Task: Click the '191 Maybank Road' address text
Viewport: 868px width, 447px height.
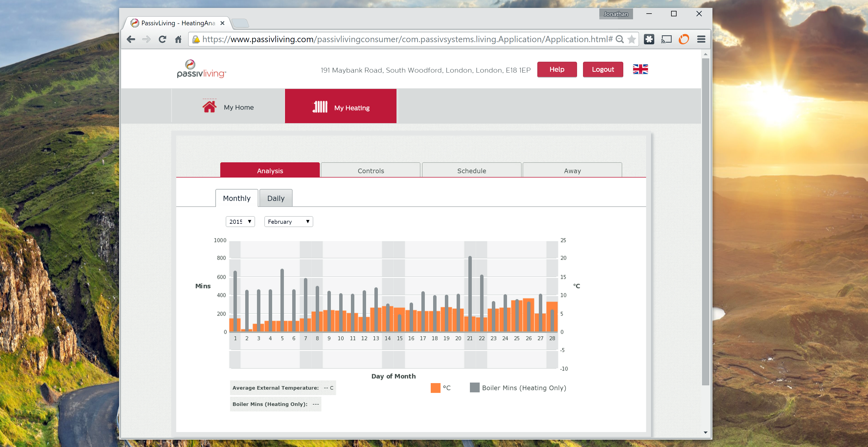Action: (426, 70)
